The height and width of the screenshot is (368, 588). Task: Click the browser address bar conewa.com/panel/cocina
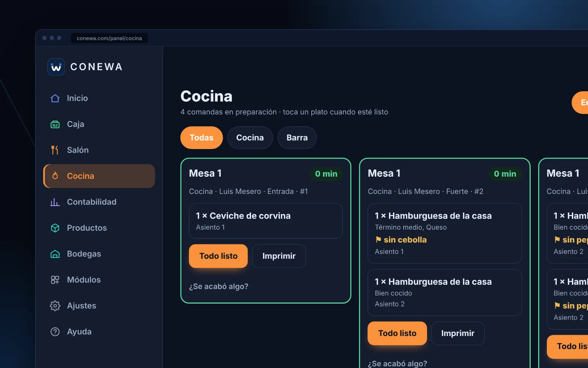pyautogui.click(x=110, y=38)
